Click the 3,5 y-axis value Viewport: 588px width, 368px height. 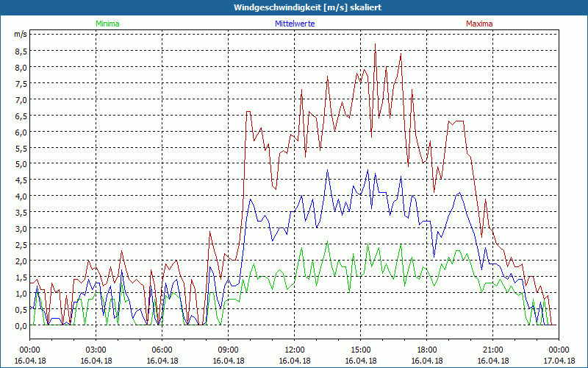21,213
